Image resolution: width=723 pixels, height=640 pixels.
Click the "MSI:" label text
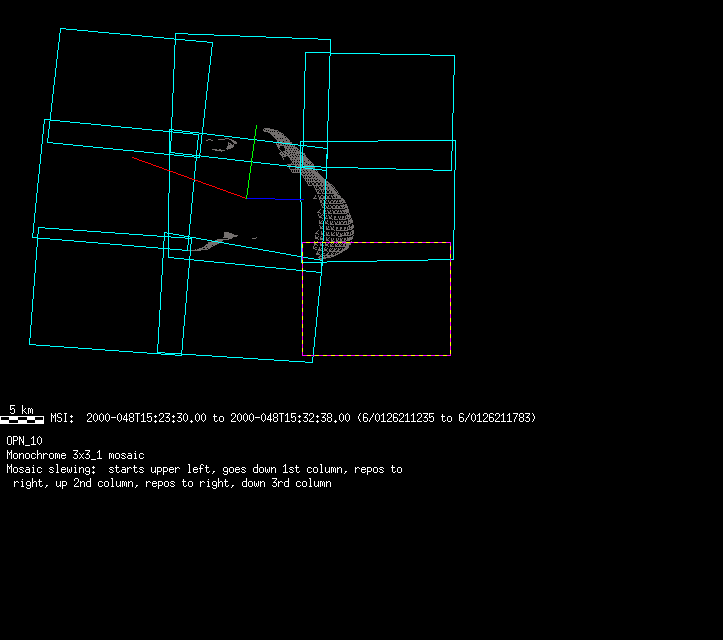(x=62, y=418)
